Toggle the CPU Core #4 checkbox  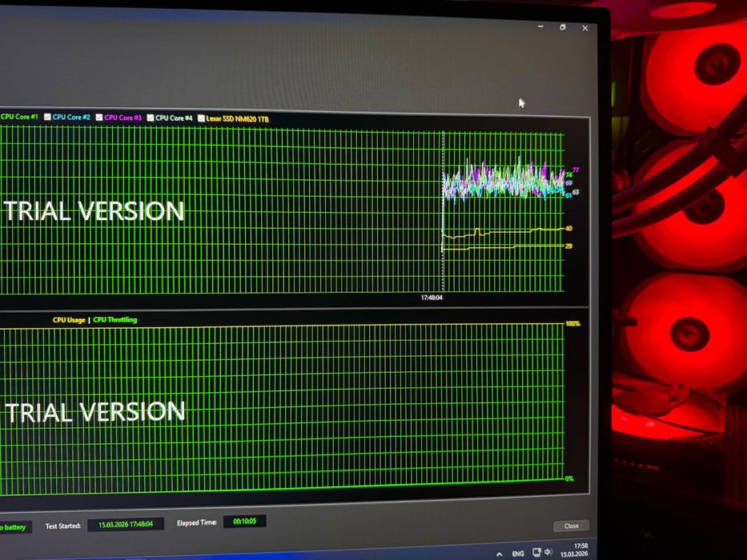click(x=150, y=118)
